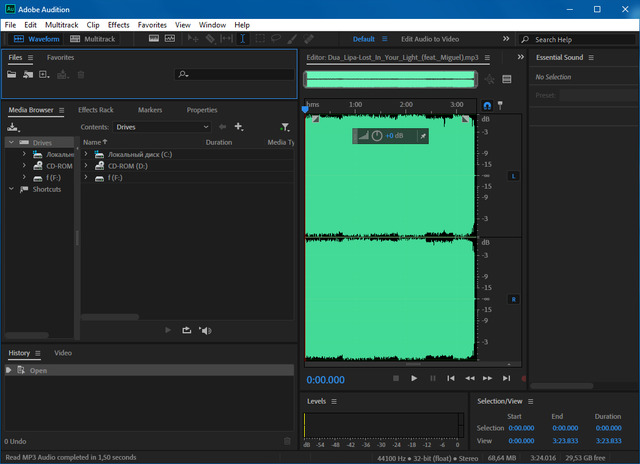
Task: Show the Spectral Frequency Display
Action: point(154,39)
